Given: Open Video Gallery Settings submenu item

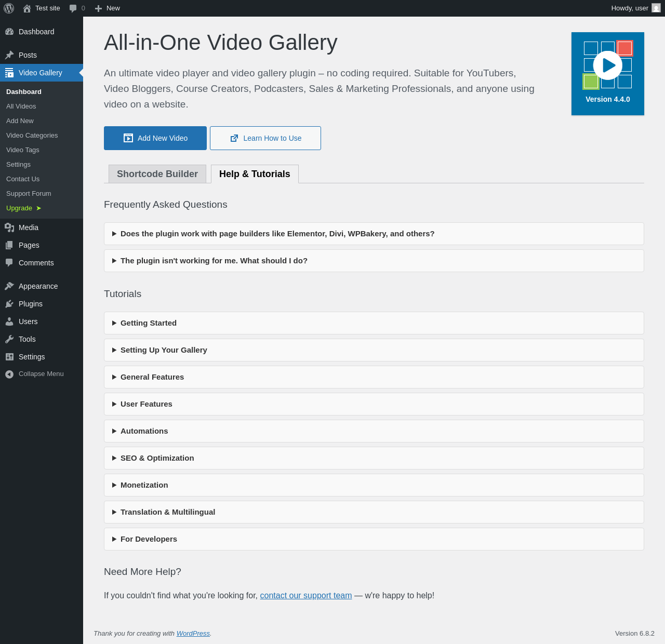Looking at the screenshot, I should [x=42, y=164].
